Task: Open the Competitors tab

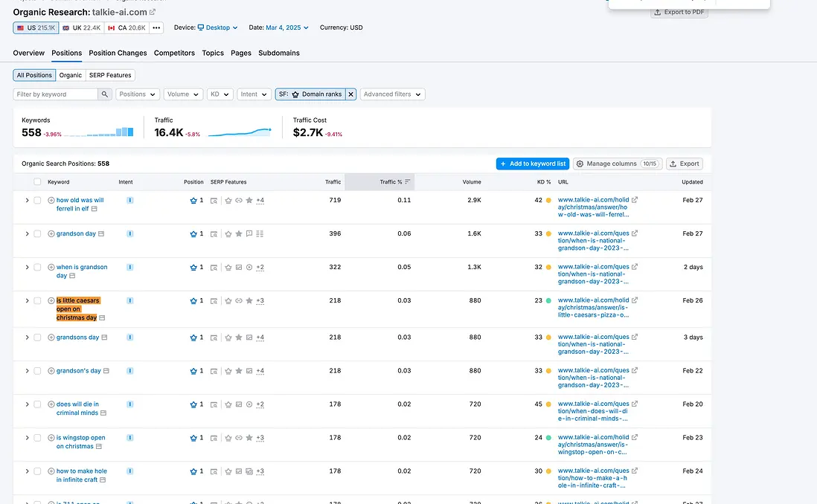Action: coord(174,54)
